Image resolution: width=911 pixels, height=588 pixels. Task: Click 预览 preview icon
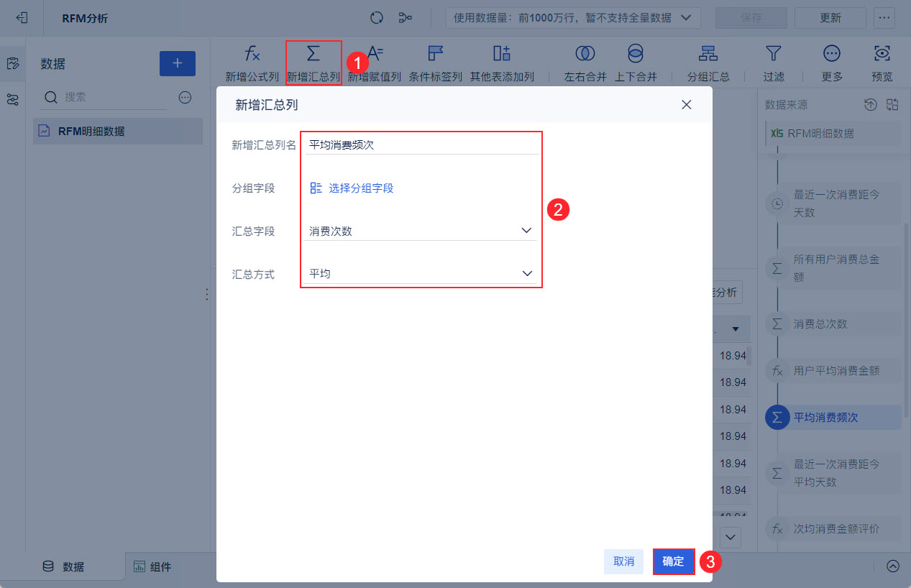[x=882, y=63]
